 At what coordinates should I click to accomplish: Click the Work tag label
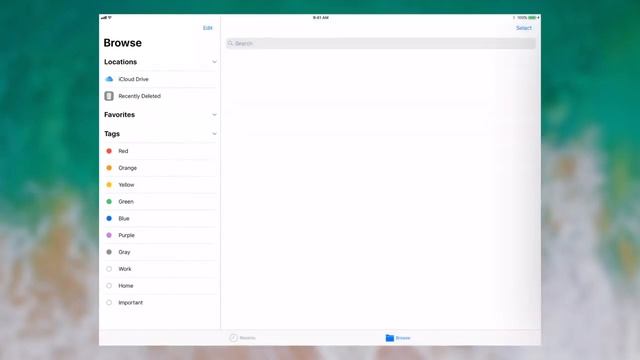point(125,269)
